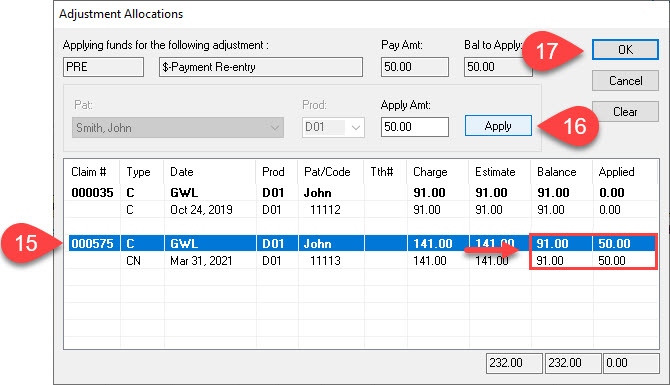
Task: Open the Prod dropdown showing D01
Action: 333,127
